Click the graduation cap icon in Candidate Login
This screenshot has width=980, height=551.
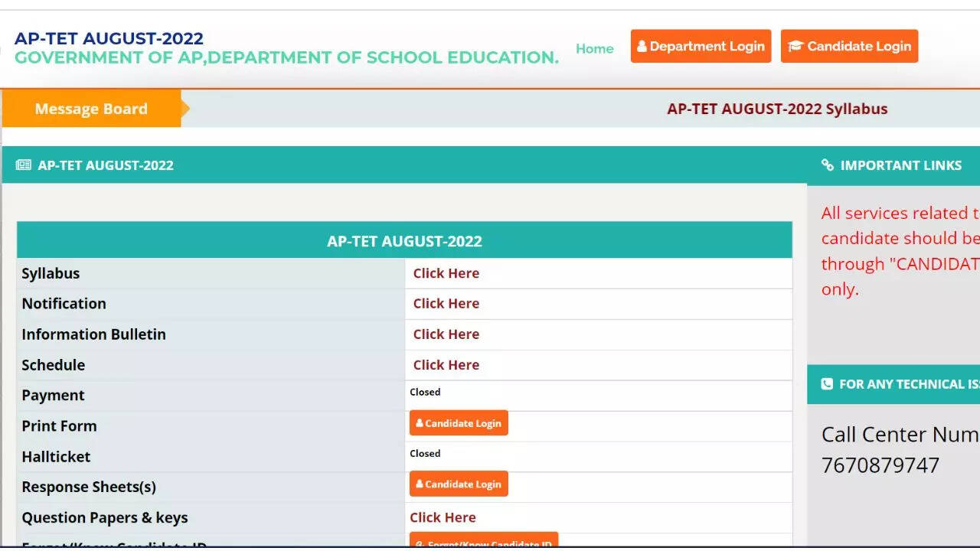pos(795,47)
